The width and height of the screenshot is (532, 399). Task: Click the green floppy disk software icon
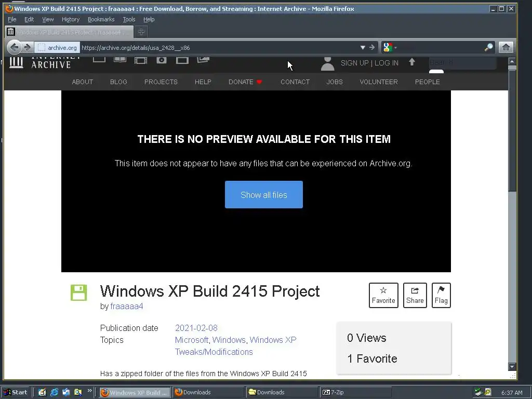pos(79,292)
